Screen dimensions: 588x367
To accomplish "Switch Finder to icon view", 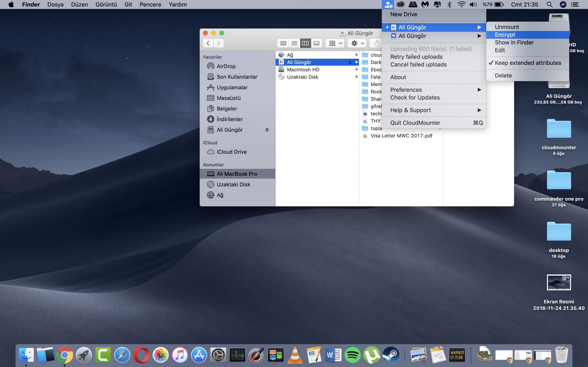I will tap(283, 43).
